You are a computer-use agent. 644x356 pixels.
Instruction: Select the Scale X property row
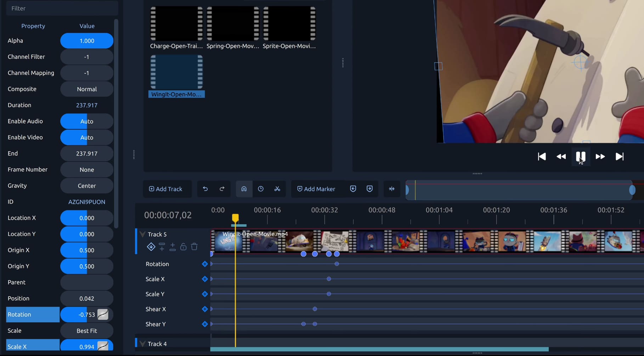(32, 346)
